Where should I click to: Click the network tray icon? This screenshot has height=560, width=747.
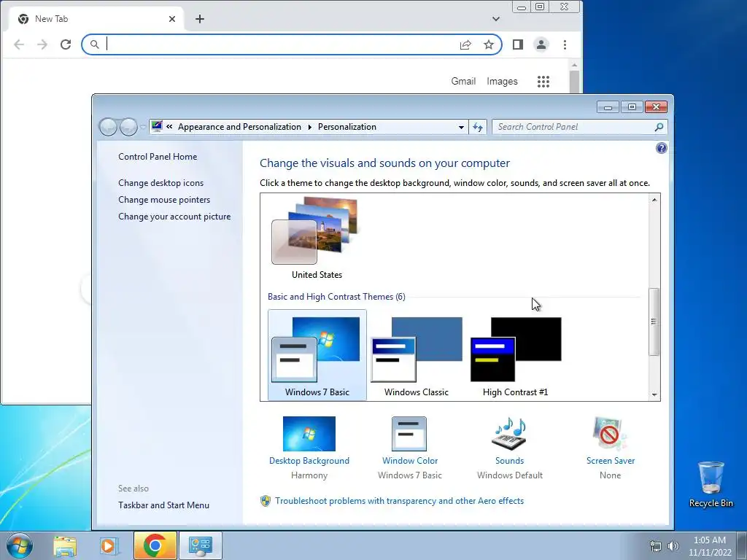656,546
